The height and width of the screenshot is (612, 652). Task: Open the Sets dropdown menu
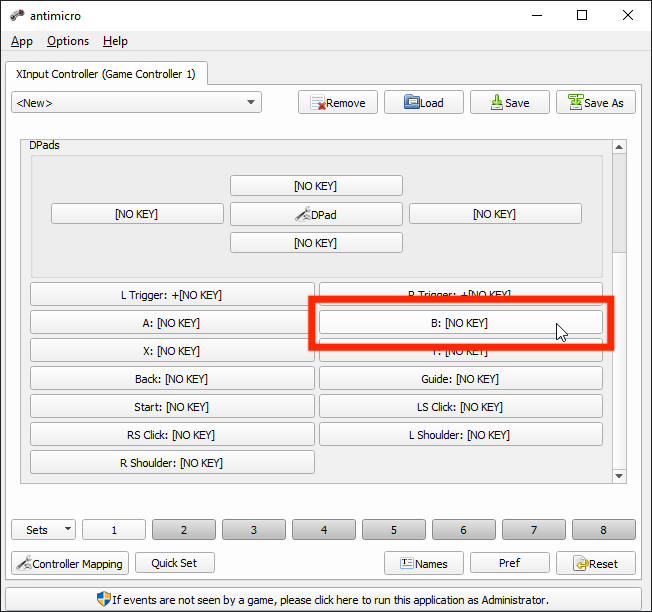pyautogui.click(x=43, y=530)
